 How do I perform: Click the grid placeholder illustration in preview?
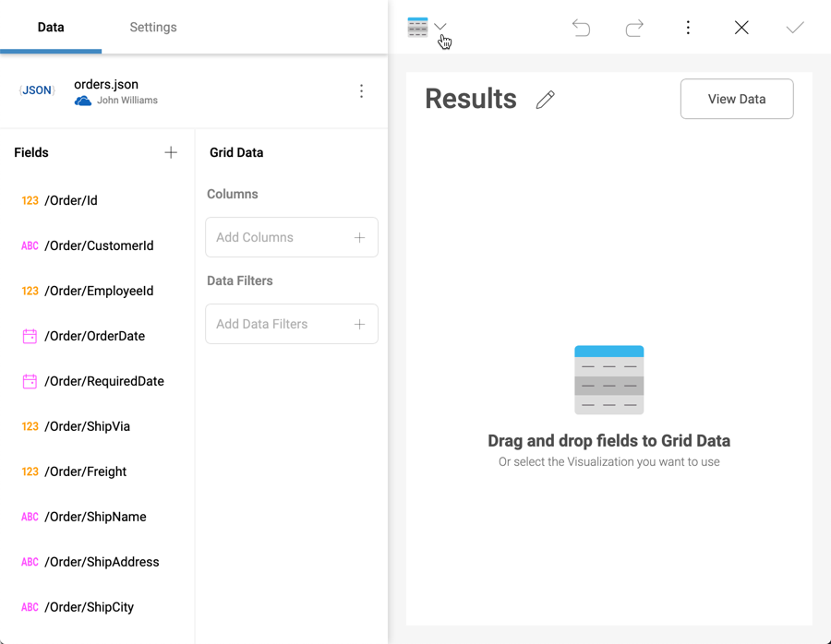click(609, 380)
